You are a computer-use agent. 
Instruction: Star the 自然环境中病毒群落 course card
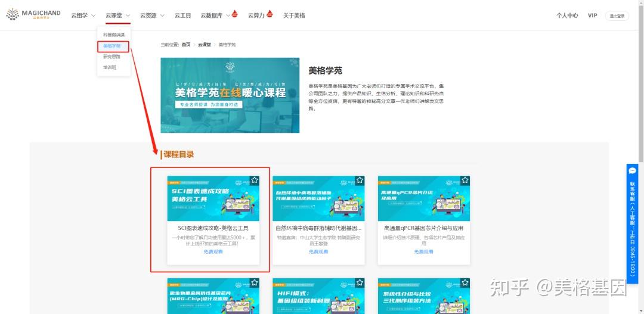point(360,180)
